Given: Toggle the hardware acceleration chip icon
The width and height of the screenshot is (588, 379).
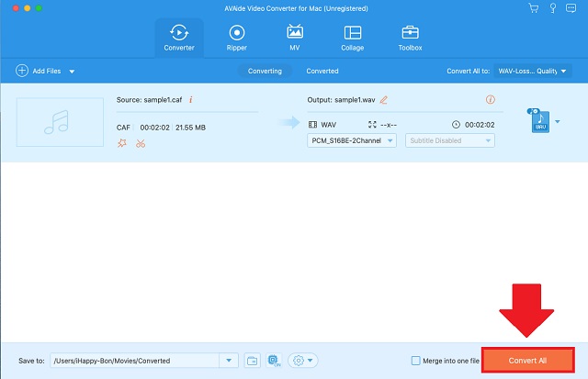Looking at the screenshot, I should tap(274, 361).
